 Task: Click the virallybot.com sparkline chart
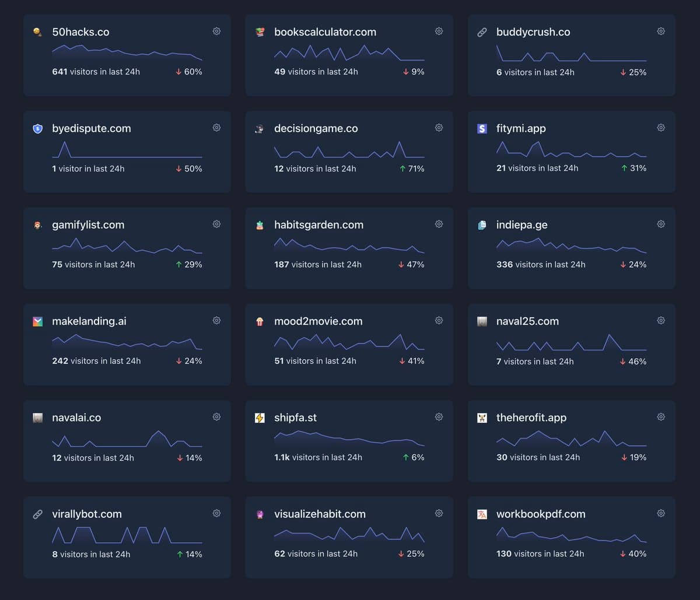pos(127,535)
